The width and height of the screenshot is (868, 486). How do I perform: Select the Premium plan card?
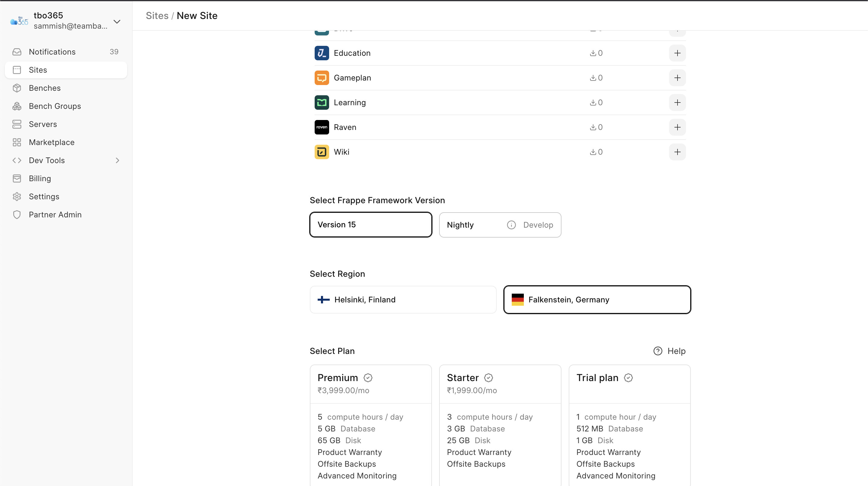[371, 425]
